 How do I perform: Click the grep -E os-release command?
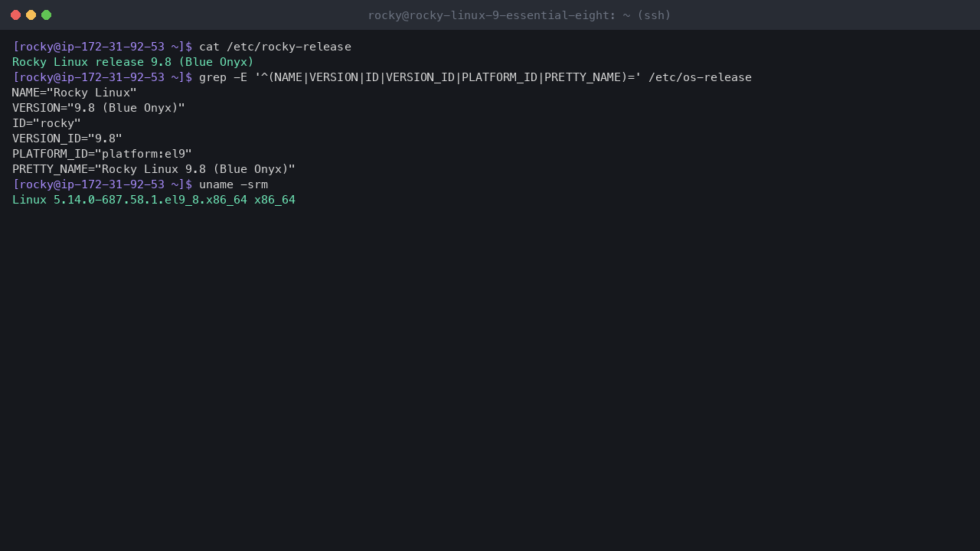(475, 77)
